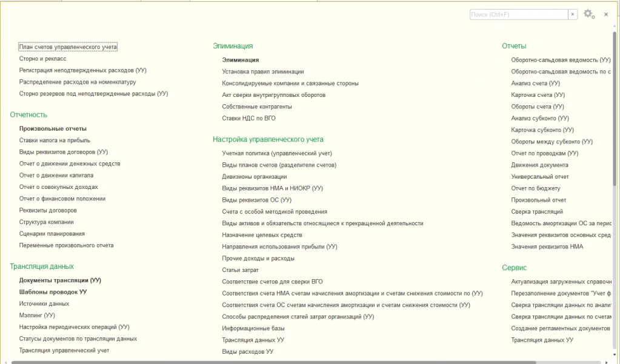Open Документы трансляции (УУ)
The width and height of the screenshot is (620, 364).
[x=60, y=280]
